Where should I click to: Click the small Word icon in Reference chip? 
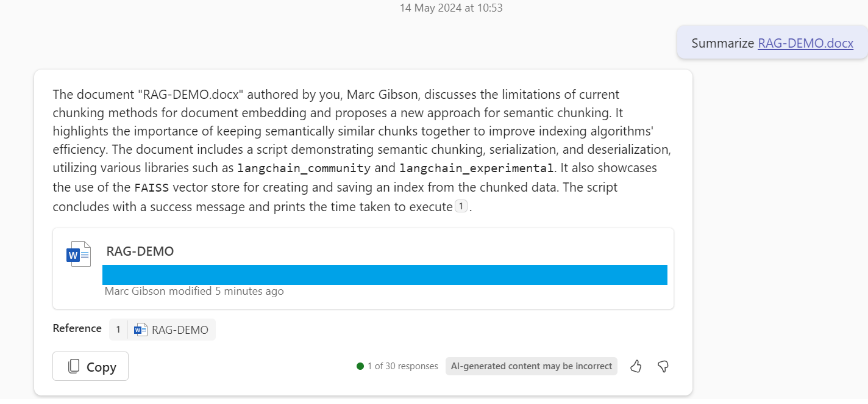point(141,330)
